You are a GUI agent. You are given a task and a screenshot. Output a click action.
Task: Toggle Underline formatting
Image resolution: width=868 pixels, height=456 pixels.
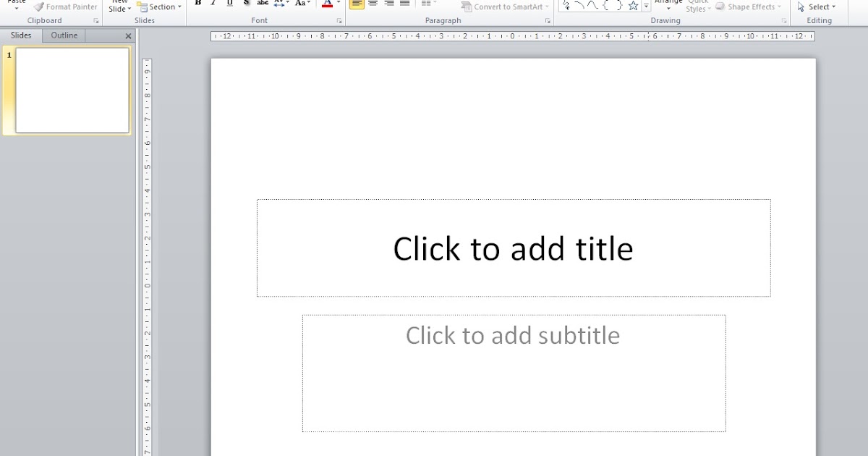pyautogui.click(x=229, y=3)
